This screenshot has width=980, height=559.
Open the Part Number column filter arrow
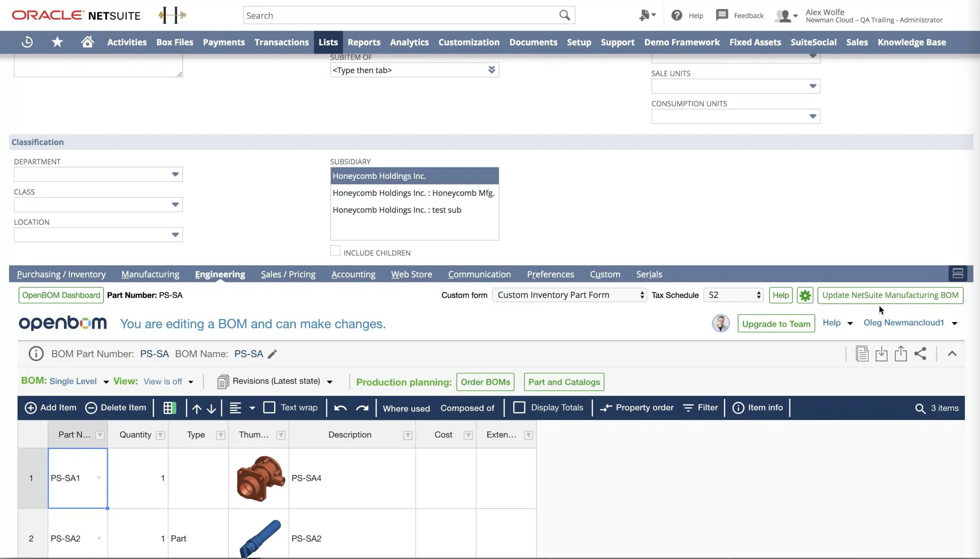[x=100, y=435]
